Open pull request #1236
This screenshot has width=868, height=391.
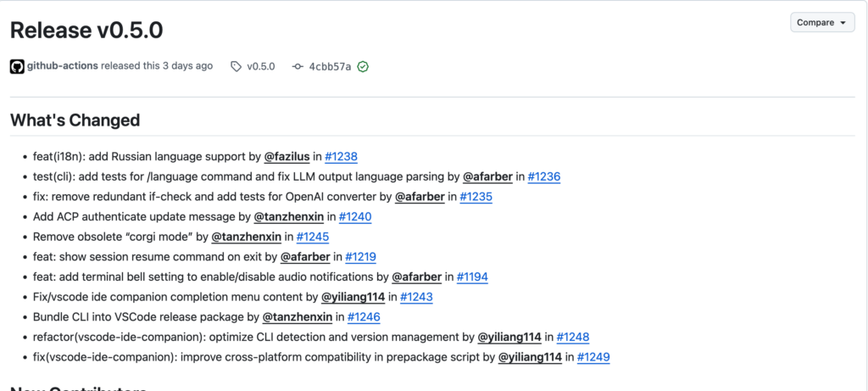click(x=543, y=176)
